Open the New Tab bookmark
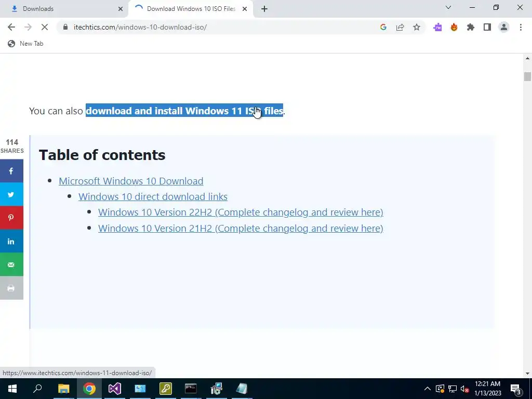 click(26, 44)
